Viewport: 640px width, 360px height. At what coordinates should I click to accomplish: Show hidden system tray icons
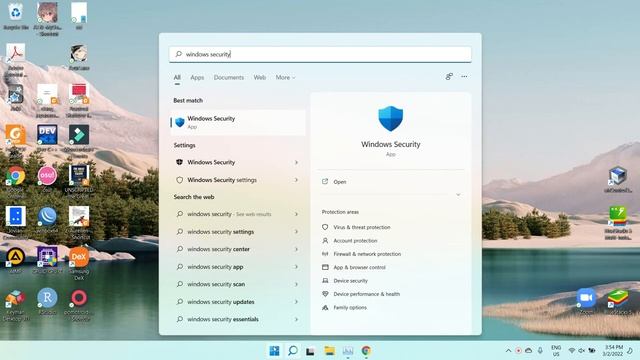(x=508, y=351)
